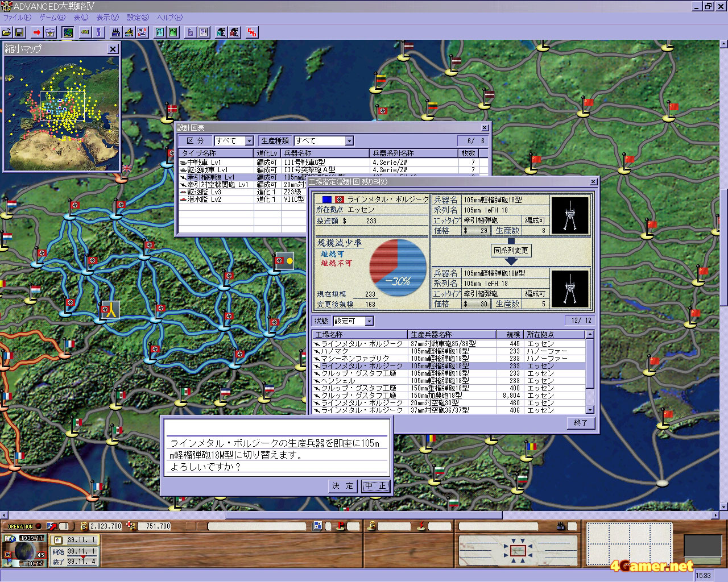Screen dimensions: 728x582
Task: Click the red map-center control in bottom panel
Action: point(518,550)
